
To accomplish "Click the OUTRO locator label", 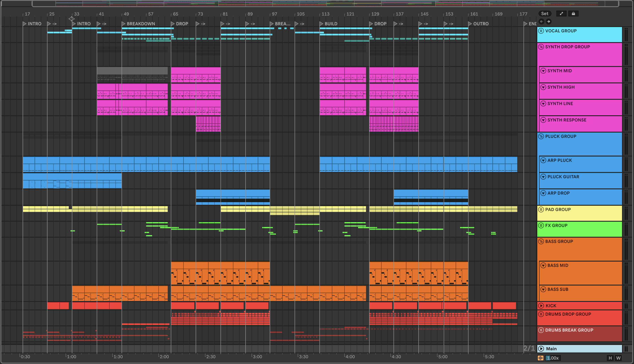I will [481, 24].
